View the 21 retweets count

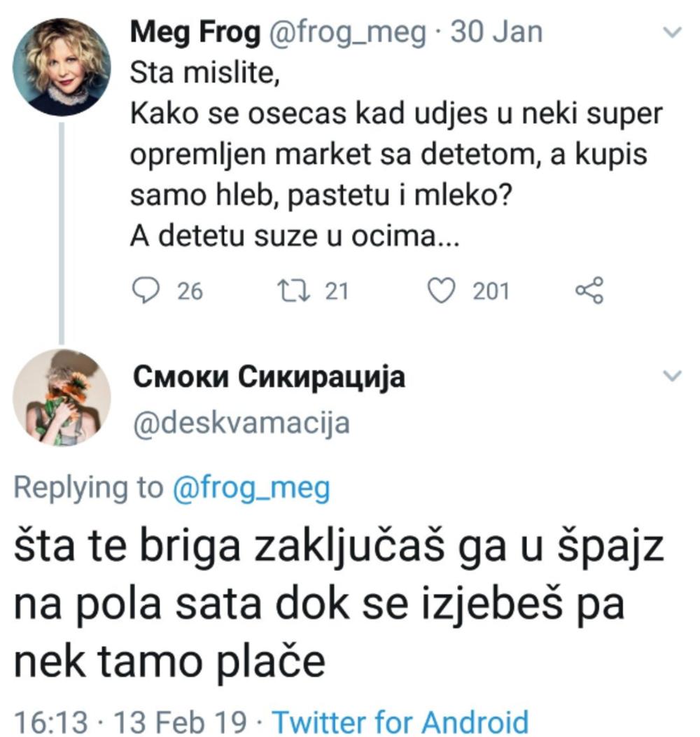tap(337, 291)
